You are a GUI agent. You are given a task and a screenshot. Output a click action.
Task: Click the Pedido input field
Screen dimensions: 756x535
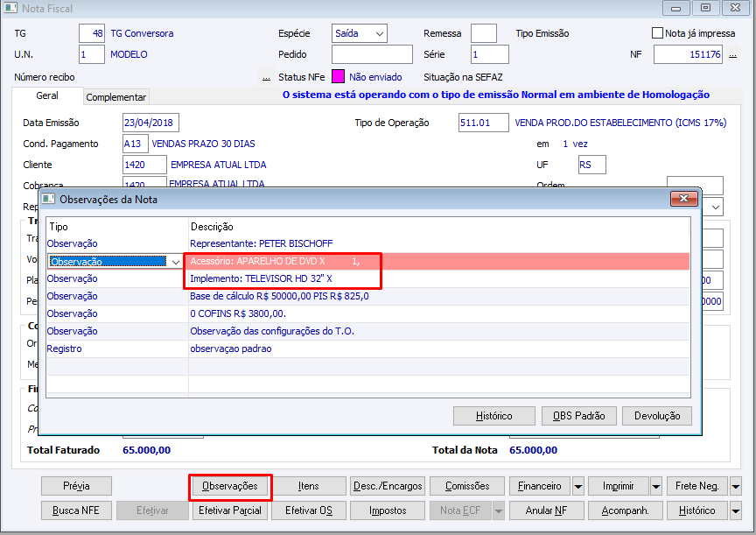coord(372,54)
